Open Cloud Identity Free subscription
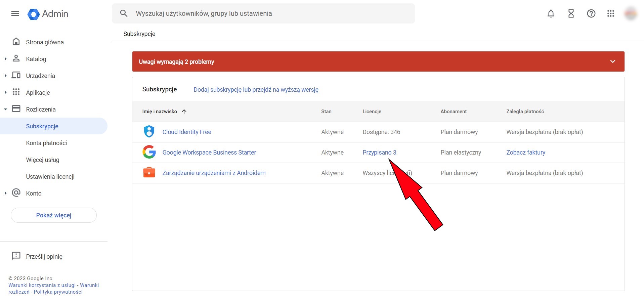This screenshot has width=644, height=299. 187,132
